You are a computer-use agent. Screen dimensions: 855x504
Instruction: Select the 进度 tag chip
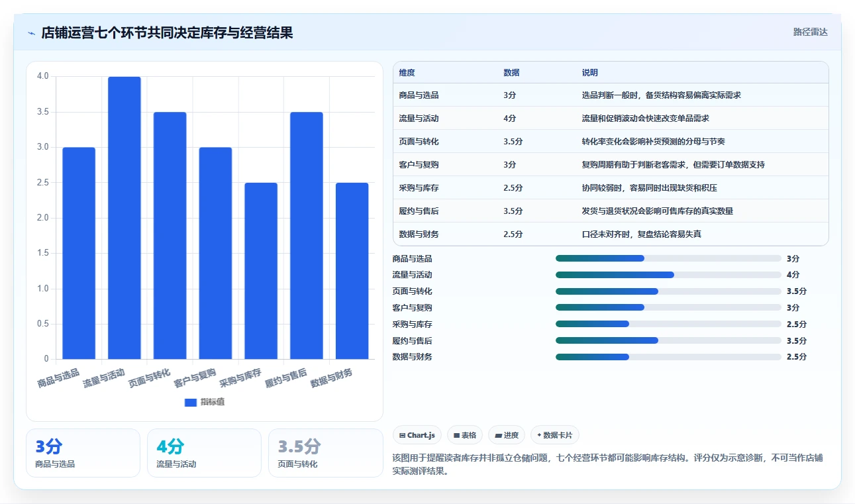(x=507, y=435)
